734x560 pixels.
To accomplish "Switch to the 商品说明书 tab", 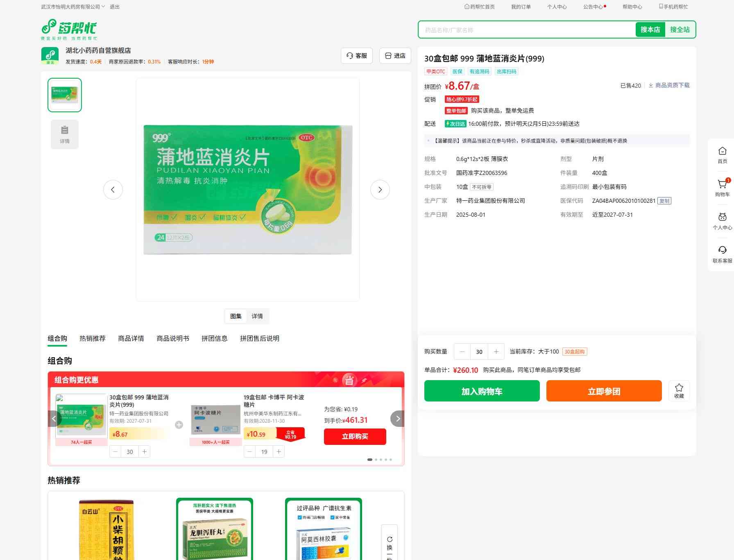I will pos(172,338).
